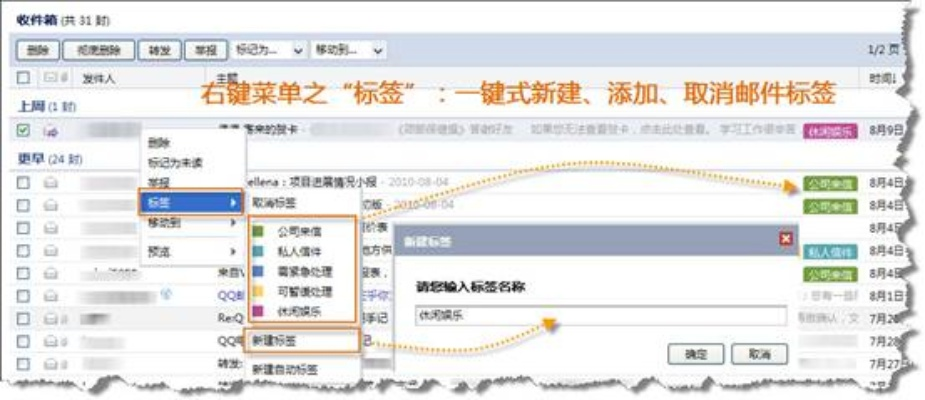Viewport: 925px width, 400px height.
Task: Click magenta swatch for 休闲娱乐 in submenu
Action: click(258, 312)
